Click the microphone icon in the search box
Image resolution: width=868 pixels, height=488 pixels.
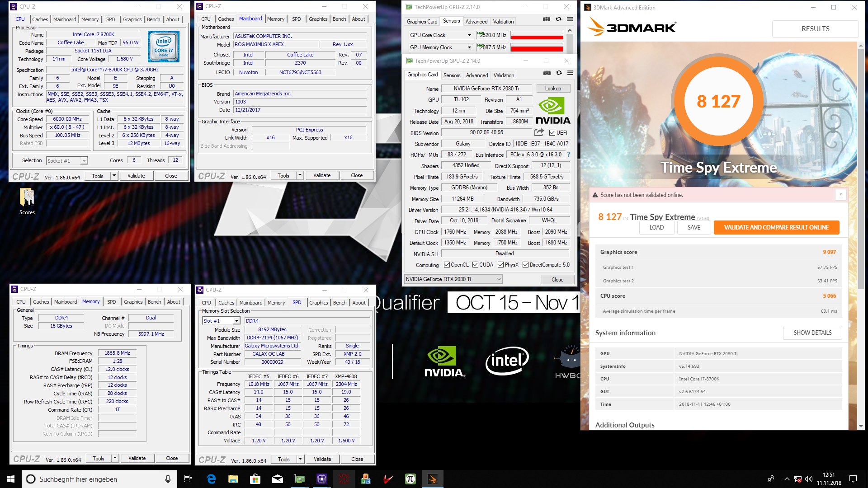click(168, 479)
